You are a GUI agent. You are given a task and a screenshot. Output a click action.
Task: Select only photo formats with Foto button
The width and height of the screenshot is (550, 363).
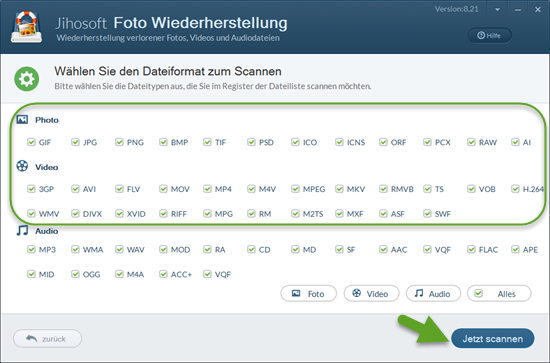(308, 294)
